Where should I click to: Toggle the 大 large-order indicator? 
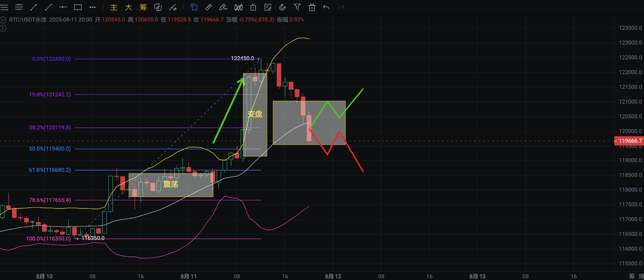[128, 7]
